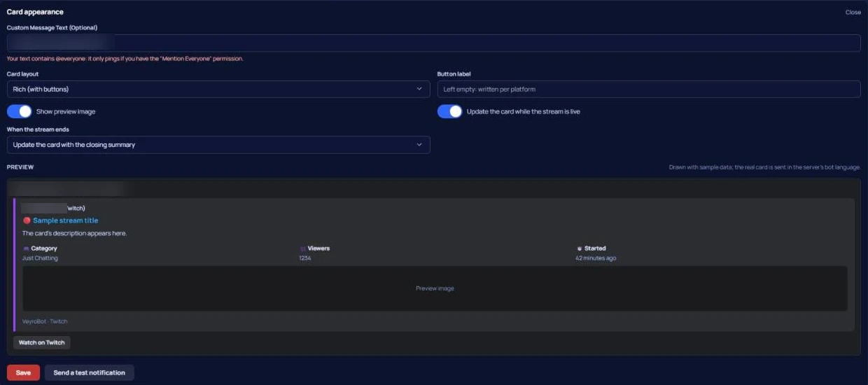
Task: Open the When the stream ends dropdown
Action: (218, 144)
